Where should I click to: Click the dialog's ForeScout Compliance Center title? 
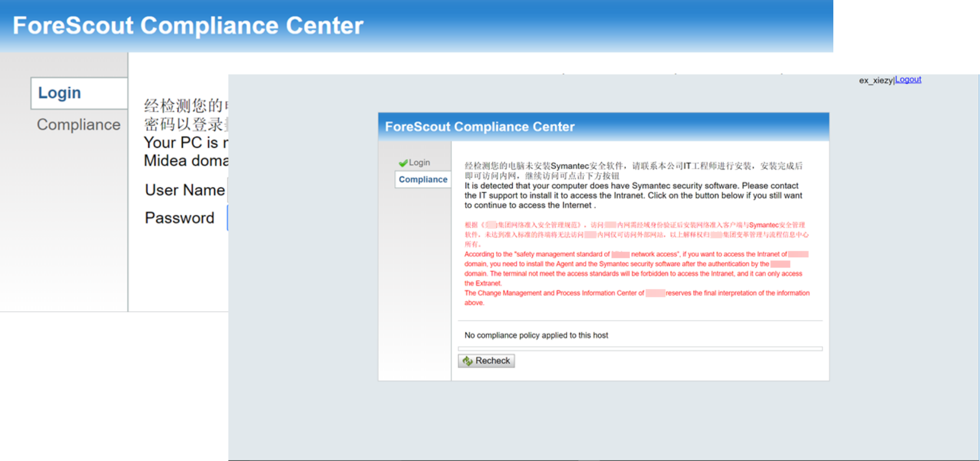click(x=479, y=127)
